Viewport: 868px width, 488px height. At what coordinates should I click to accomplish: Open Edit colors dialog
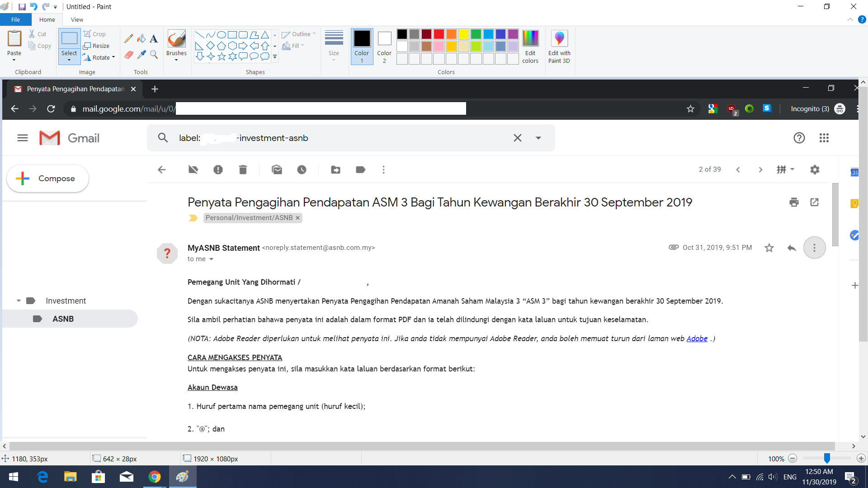(x=530, y=47)
